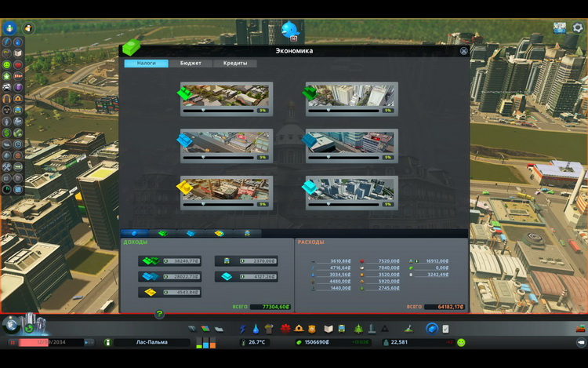Click expense value 16912,00
588x368 pixels.
(437, 261)
